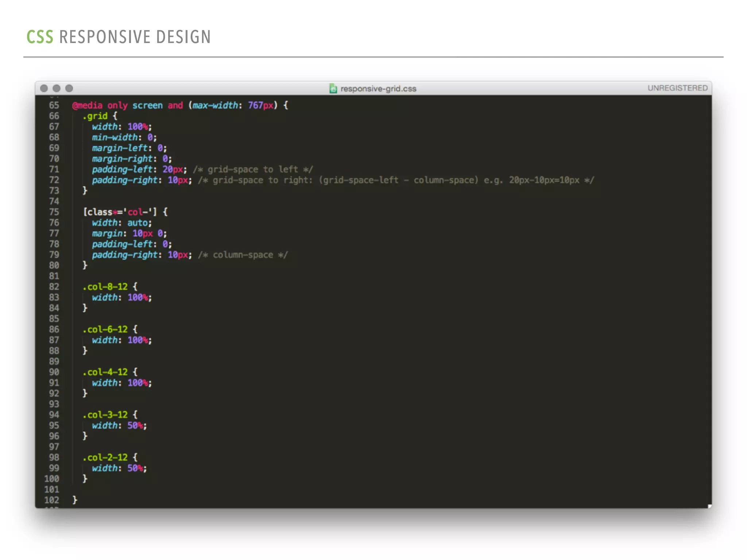Click the 'column-space' comment on line 79
Image resolution: width=747 pixels, height=560 pixels.
[243, 255]
